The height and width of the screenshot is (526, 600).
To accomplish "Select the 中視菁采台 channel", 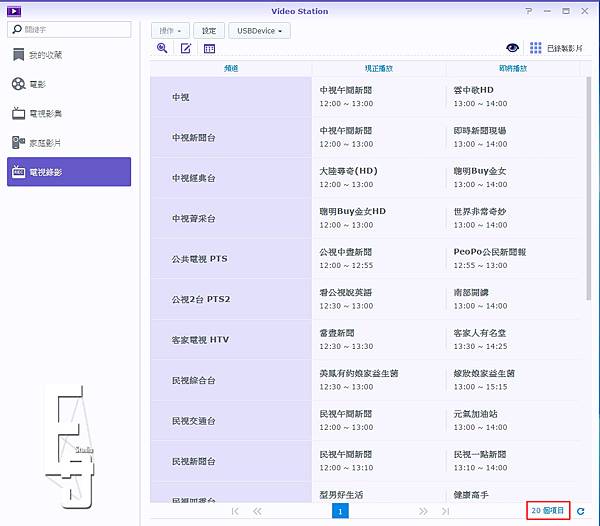I will point(231,219).
